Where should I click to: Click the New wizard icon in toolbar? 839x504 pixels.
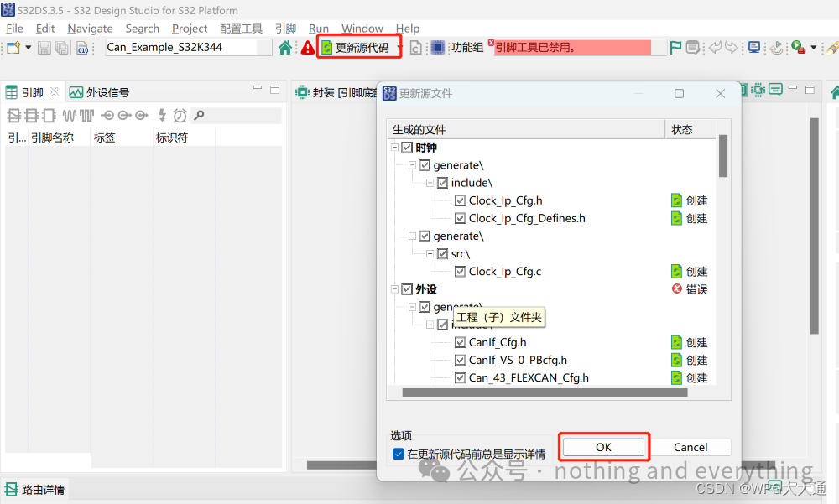point(13,48)
